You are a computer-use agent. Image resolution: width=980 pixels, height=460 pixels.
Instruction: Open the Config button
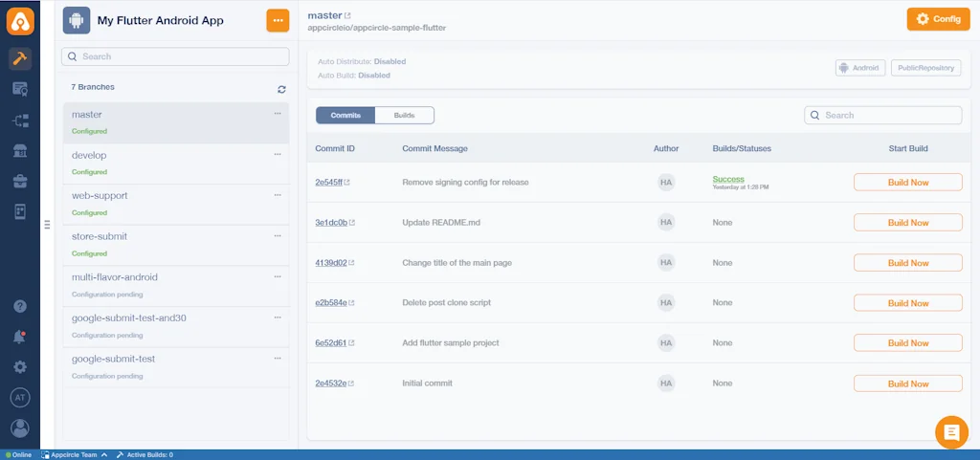click(938, 19)
